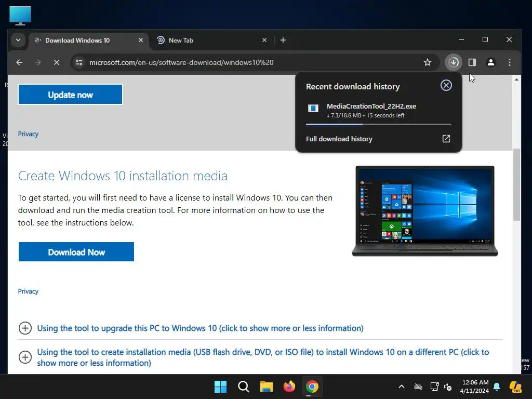Open taskbar Search

(243, 387)
